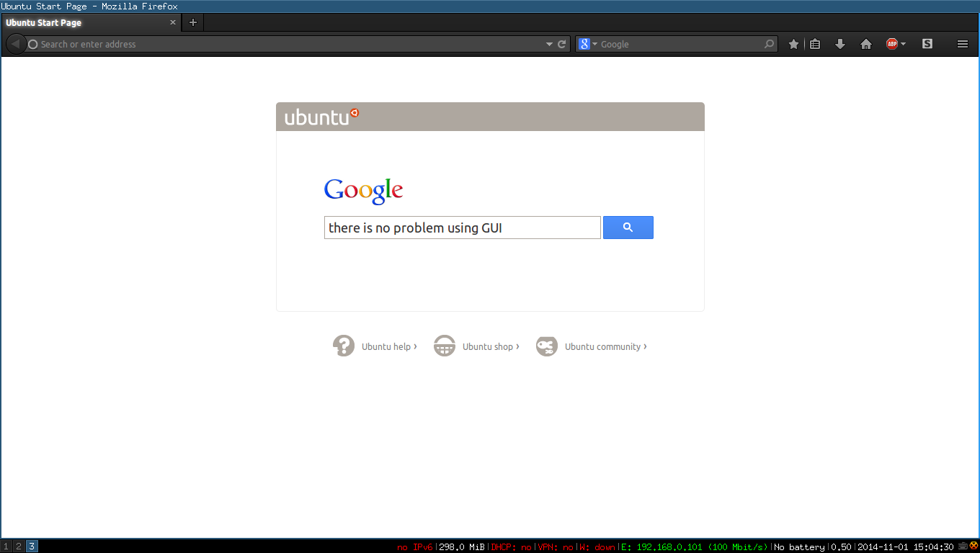
Task: Click the Ubuntu help question icon
Action: point(344,346)
